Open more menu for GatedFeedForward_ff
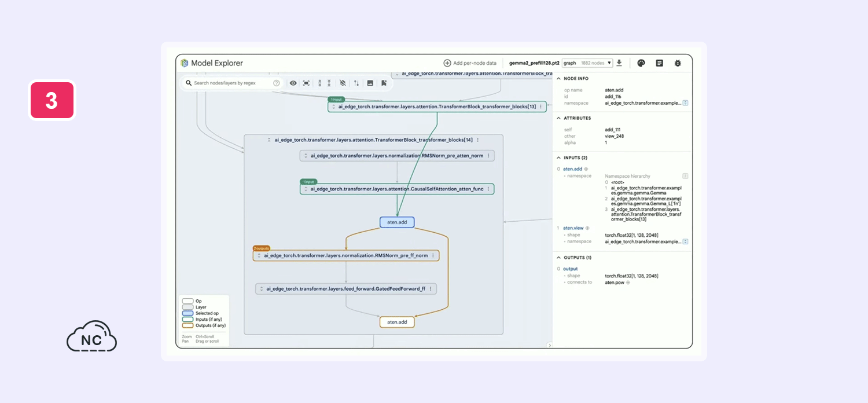 click(x=430, y=288)
